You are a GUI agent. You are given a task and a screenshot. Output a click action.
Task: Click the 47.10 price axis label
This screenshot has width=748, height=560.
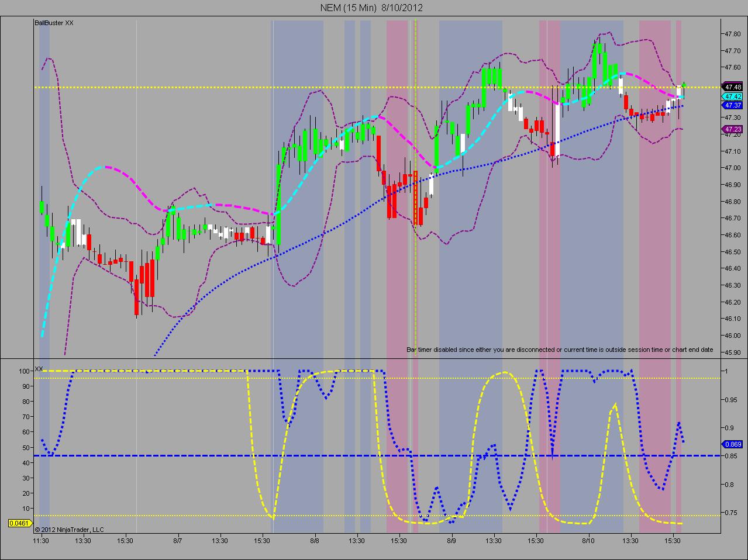tap(733, 151)
